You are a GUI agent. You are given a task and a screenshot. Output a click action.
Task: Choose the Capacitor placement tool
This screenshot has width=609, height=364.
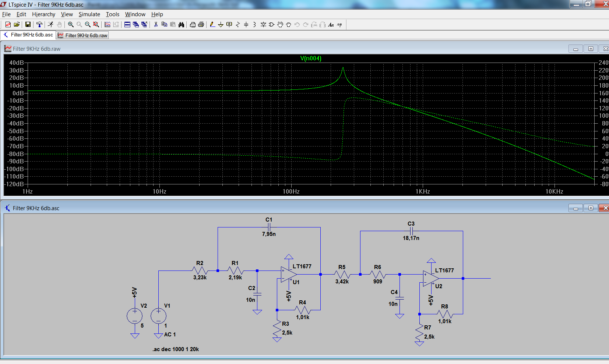pyautogui.click(x=246, y=25)
